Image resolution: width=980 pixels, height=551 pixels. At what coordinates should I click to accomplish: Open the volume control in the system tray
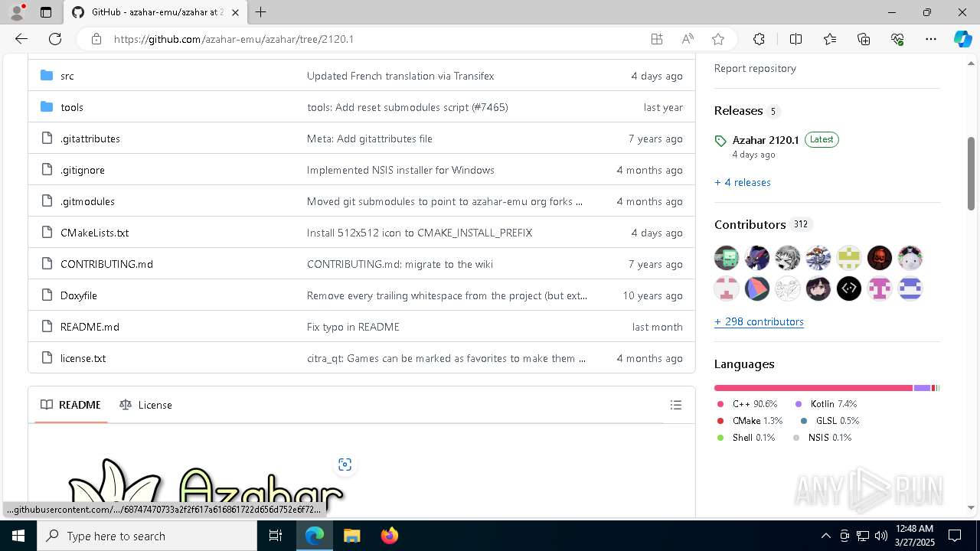click(880, 536)
